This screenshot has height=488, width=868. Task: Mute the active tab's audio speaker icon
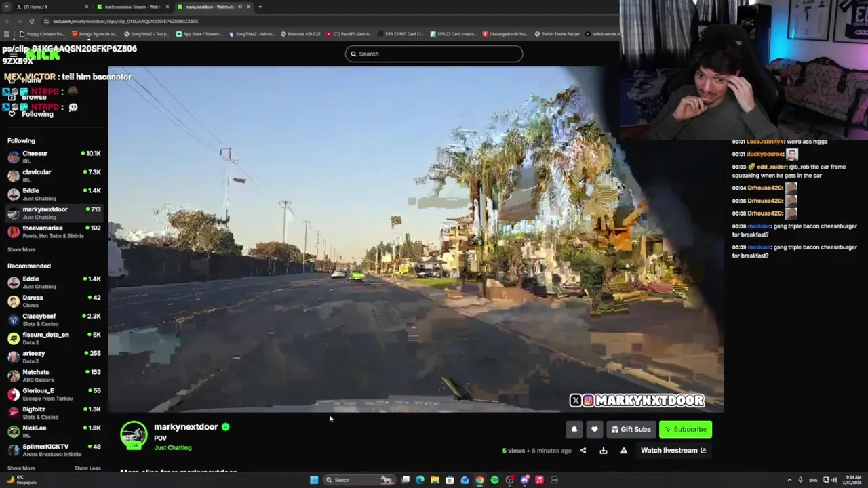[x=239, y=7]
